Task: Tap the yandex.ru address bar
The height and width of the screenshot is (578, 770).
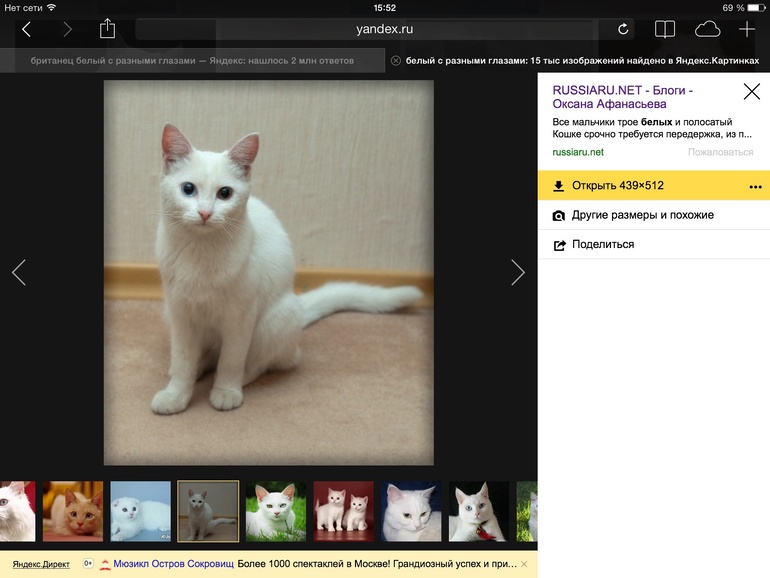Action: click(385, 30)
